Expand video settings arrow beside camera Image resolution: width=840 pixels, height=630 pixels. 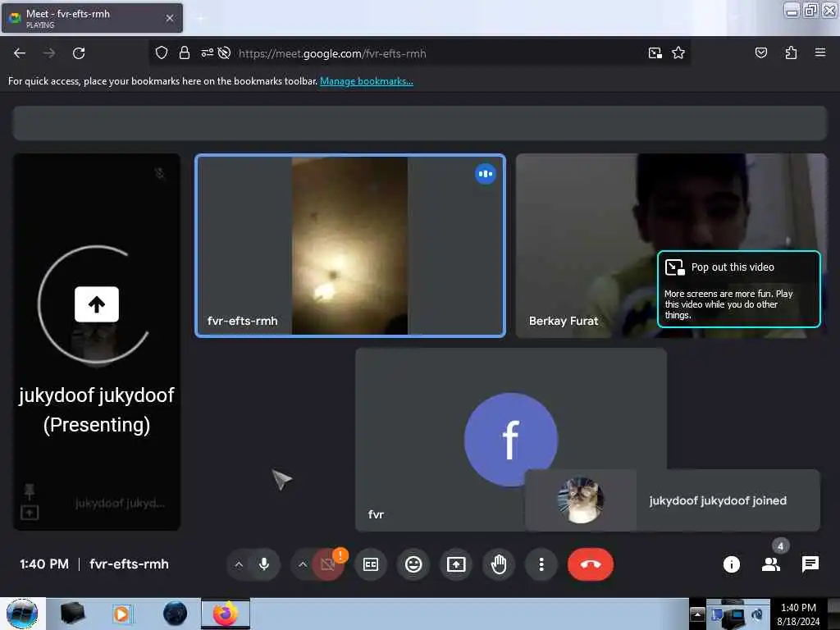coord(303,564)
